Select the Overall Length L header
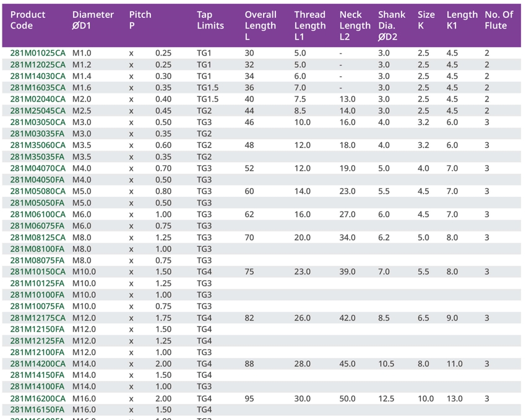 [x=260, y=25]
